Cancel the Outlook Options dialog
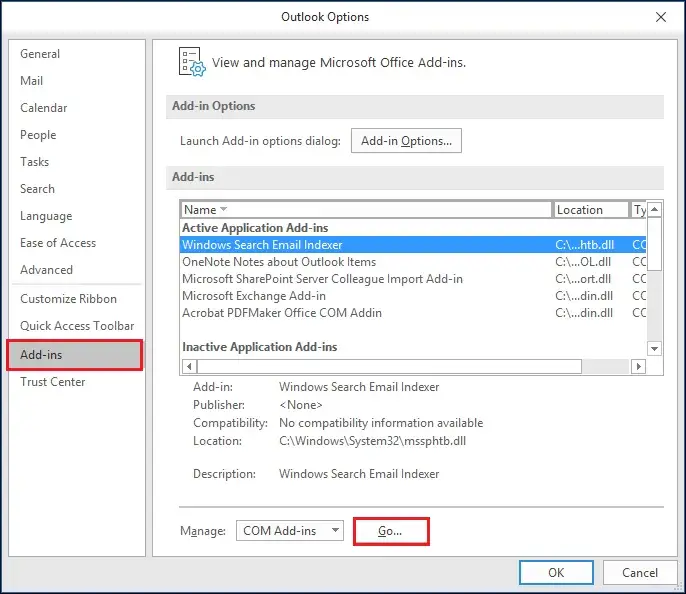This screenshot has width=686, height=594. pos(640,573)
